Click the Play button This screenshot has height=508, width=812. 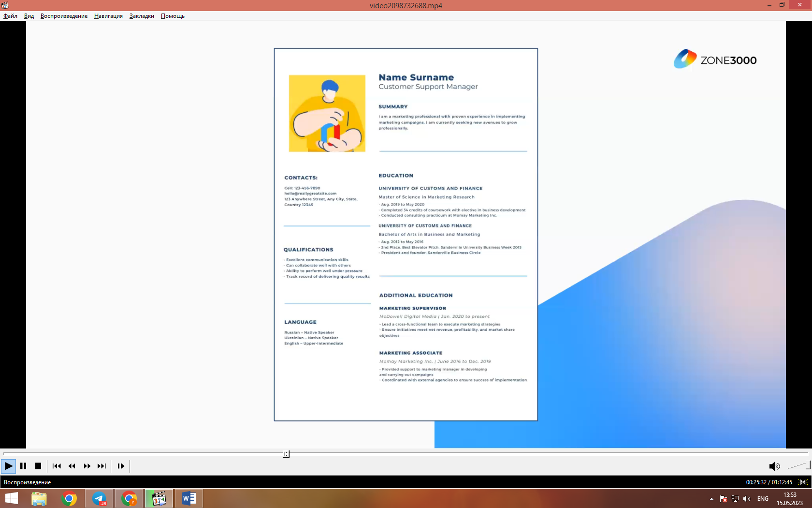point(8,466)
